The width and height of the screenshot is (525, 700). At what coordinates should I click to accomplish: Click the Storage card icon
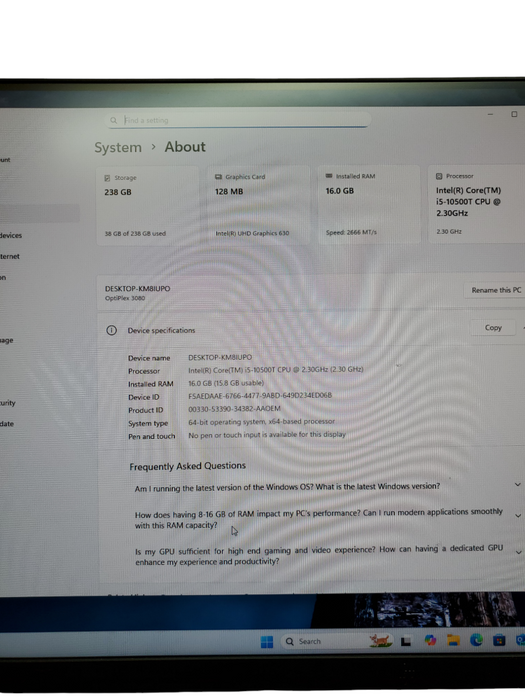pyautogui.click(x=107, y=178)
